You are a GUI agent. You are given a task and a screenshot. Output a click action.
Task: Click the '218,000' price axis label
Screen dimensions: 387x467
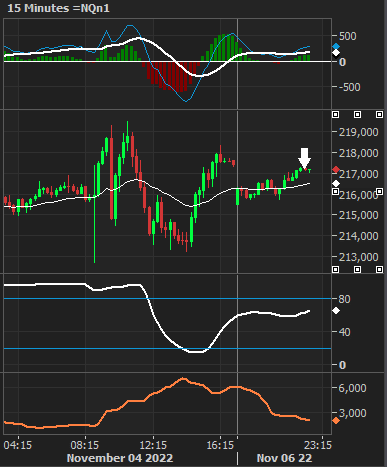359,153
